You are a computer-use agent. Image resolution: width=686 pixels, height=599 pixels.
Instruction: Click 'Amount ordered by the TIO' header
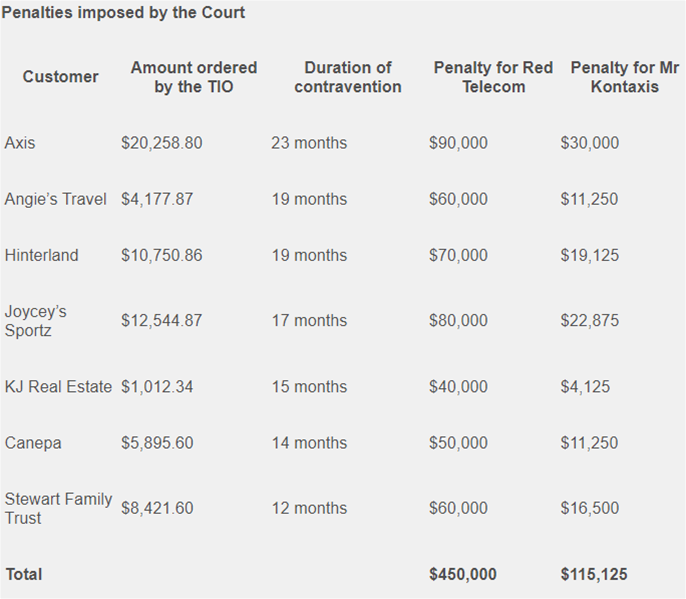point(194,77)
